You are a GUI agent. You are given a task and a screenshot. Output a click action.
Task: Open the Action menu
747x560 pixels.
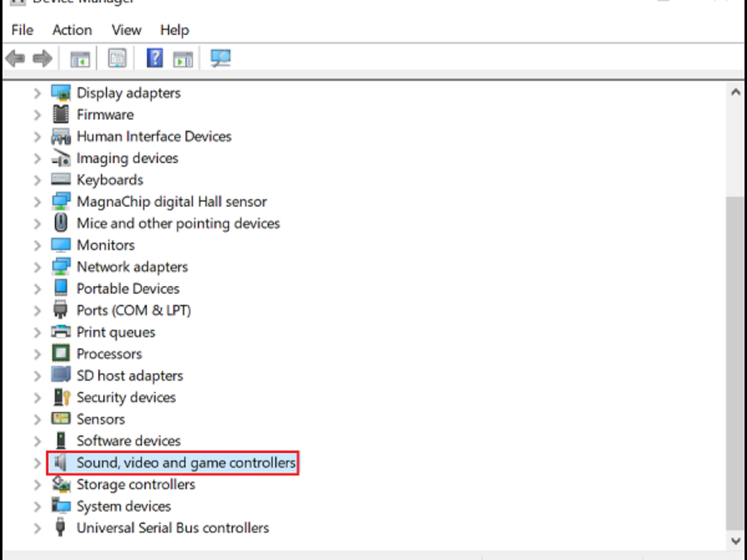[72, 30]
